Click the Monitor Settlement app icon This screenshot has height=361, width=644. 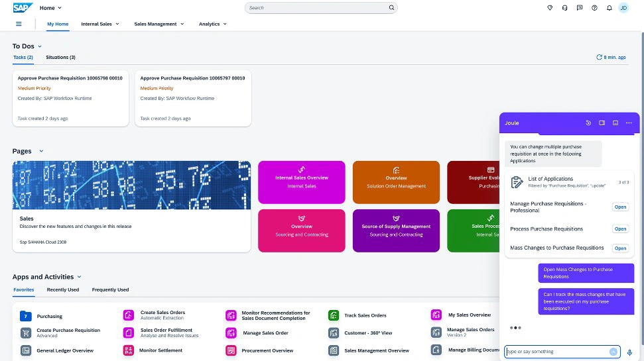coord(129,350)
